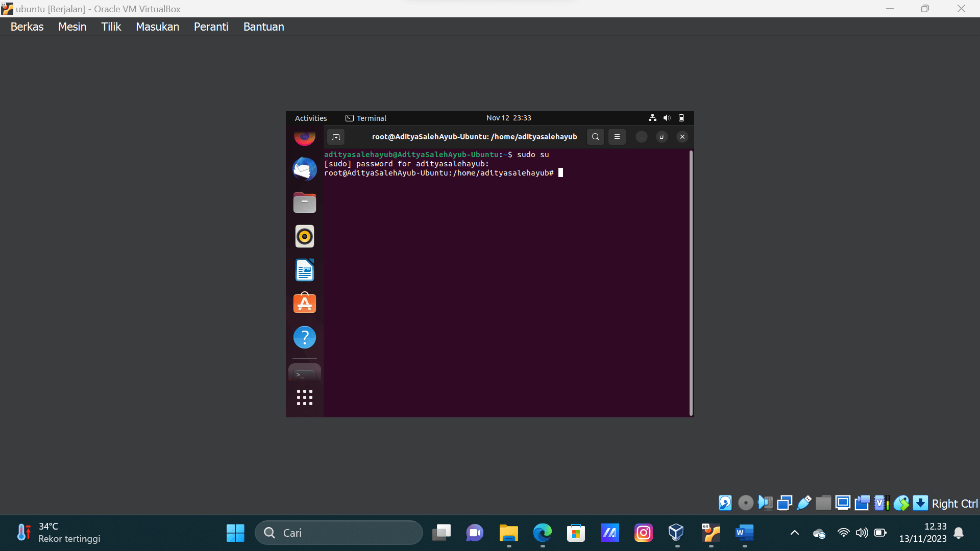Click the shared folders indicator in VirtualBox

823,503
